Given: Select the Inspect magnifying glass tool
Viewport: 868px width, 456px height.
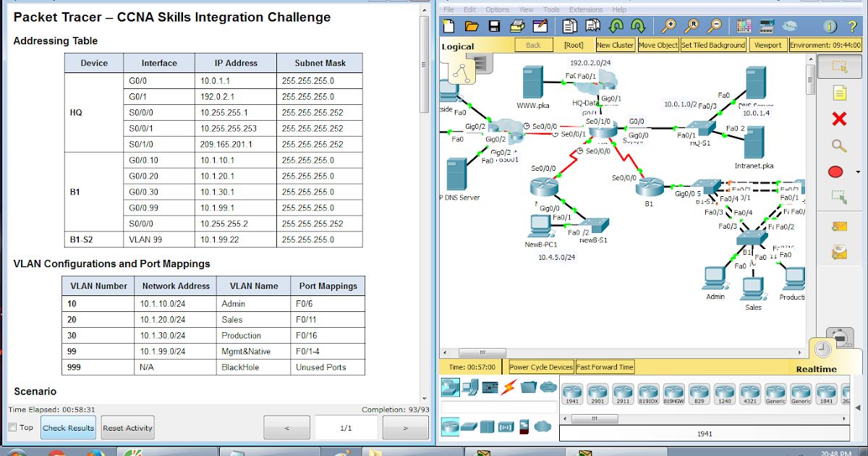Looking at the screenshot, I should tap(836, 145).
